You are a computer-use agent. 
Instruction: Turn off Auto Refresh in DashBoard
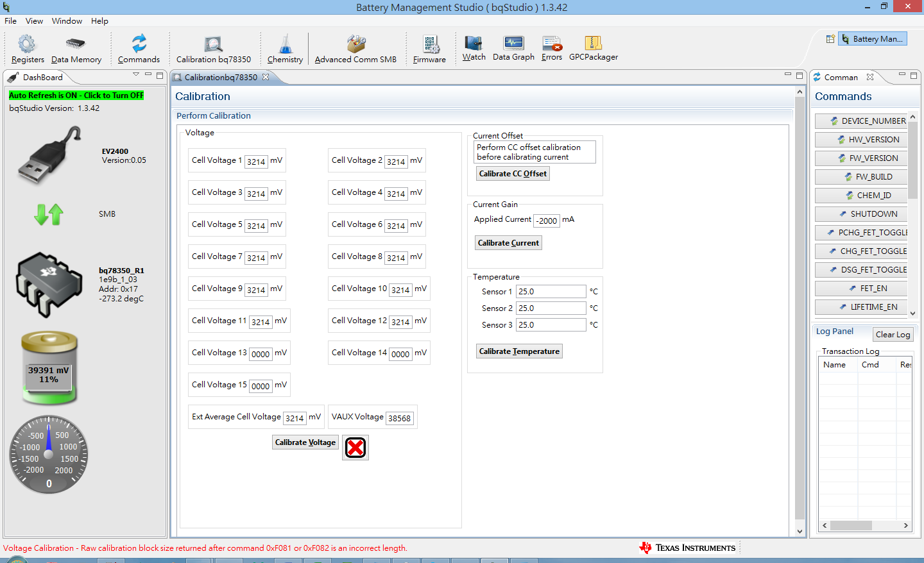(x=76, y=96)
